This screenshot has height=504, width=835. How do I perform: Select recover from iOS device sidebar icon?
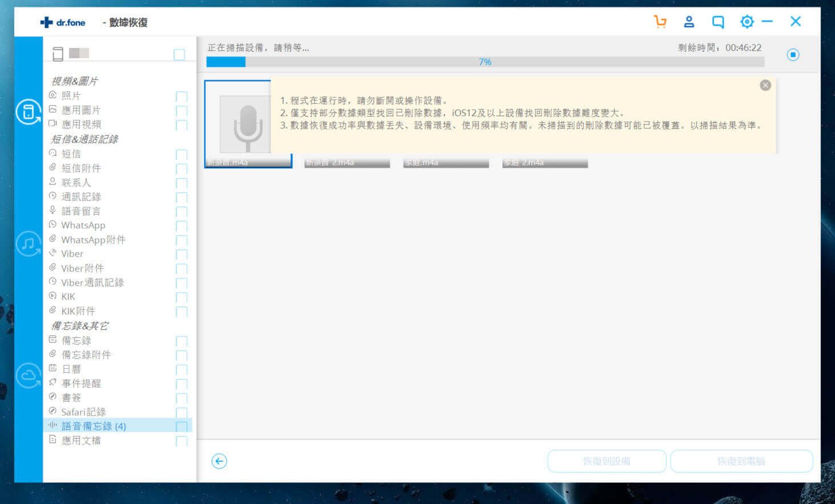(x=28, y=112)
